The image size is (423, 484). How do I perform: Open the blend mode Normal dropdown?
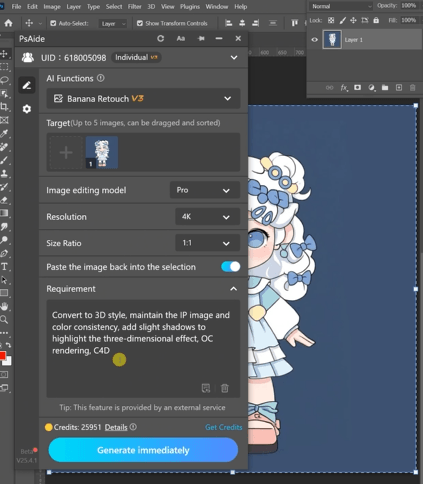341,6
